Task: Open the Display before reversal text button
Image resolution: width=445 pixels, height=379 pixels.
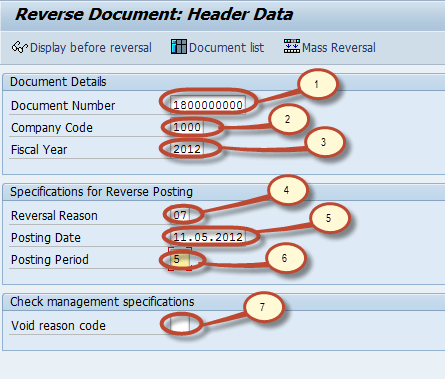Action: (91, 48)
